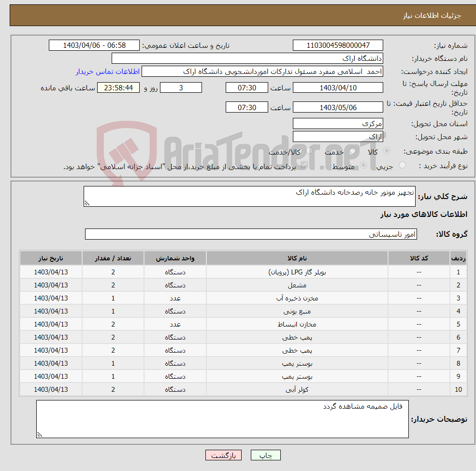The image size is (476, 471).
Task: Click the unit cell عدد in row 5
Action: point(175,324)
